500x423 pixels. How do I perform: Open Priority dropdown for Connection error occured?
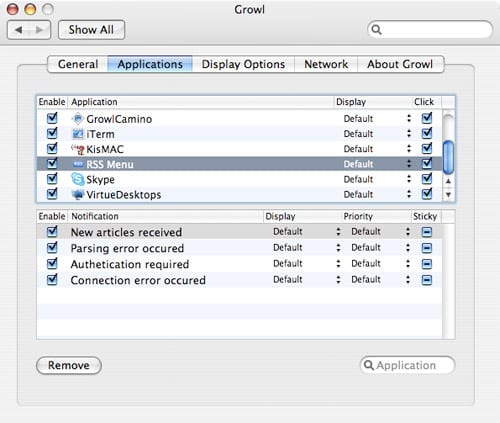pos(380,279)
